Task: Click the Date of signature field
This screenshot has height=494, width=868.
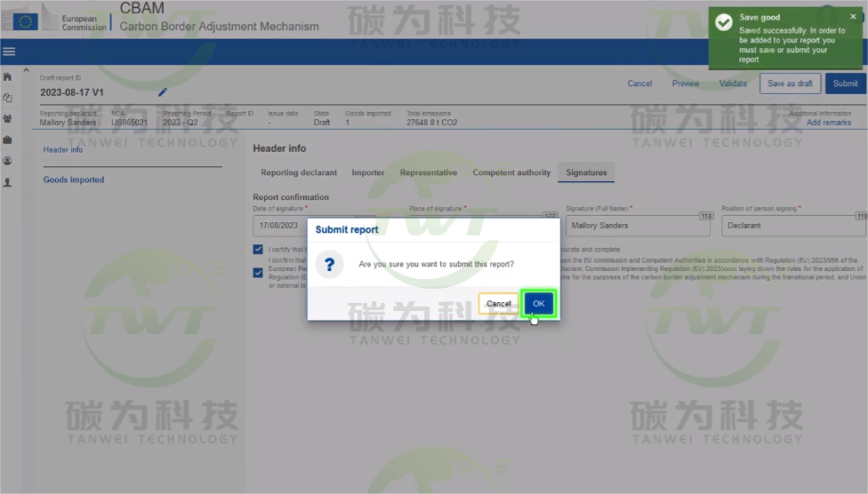Action: (280, 226)
